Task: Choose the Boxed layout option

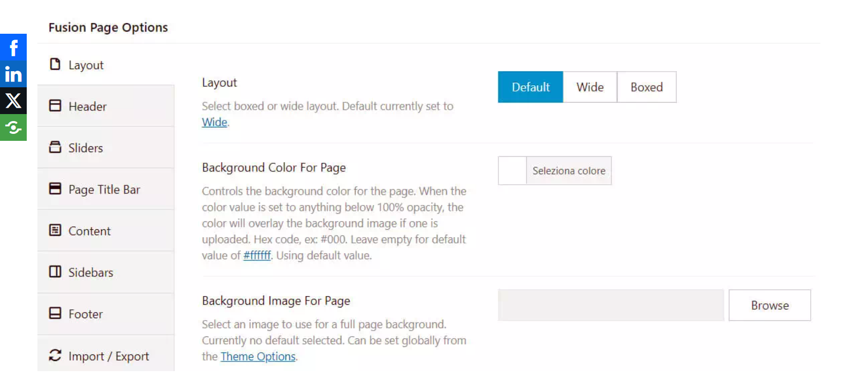Action: [647, 87]
